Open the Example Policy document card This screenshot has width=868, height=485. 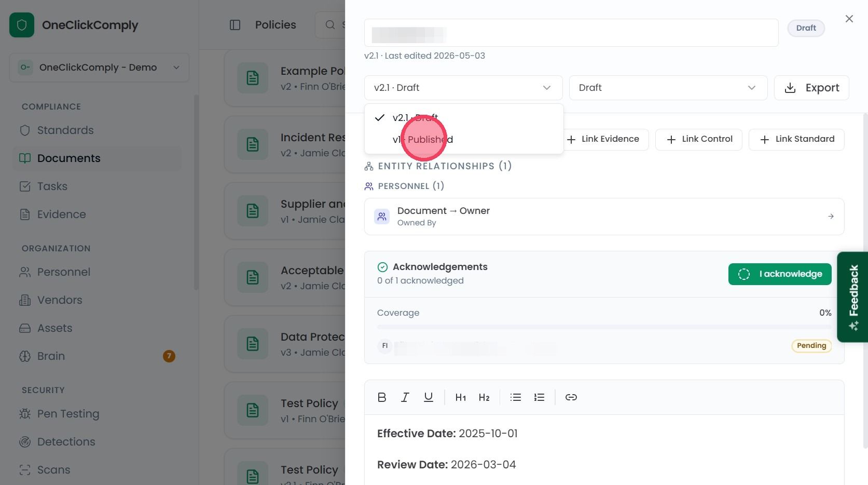coord(284,78)
